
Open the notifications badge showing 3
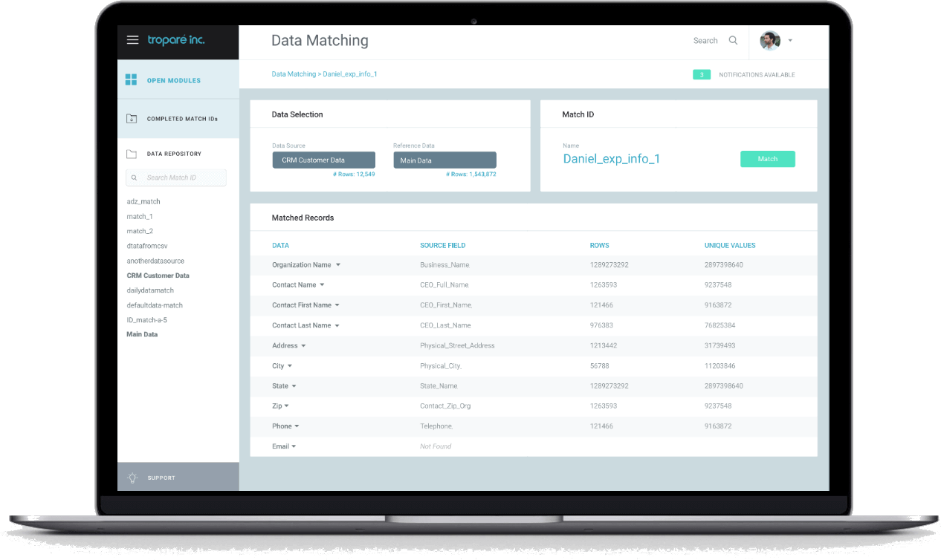point(701,75)
